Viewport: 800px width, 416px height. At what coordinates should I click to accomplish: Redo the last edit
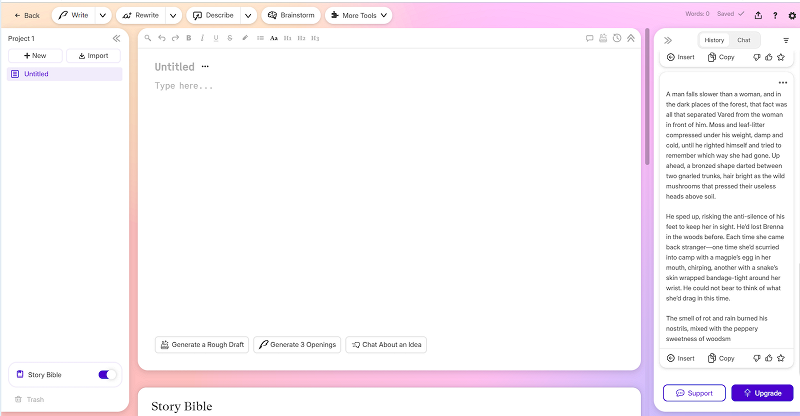pos(176,38)
